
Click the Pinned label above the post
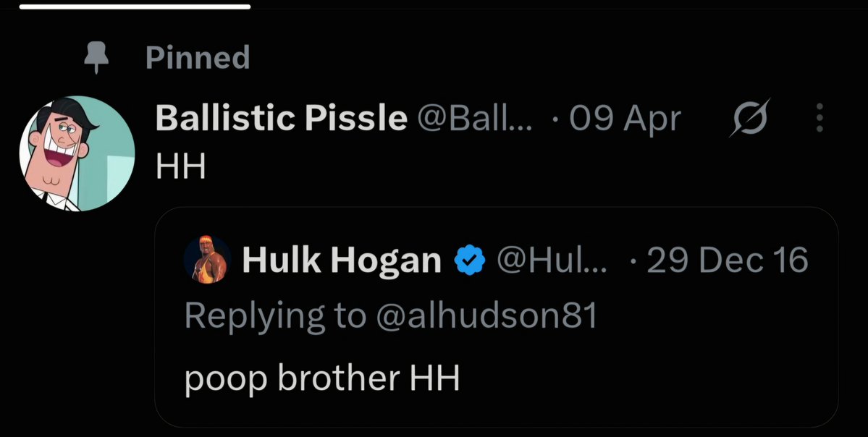[x=198, y=58]
